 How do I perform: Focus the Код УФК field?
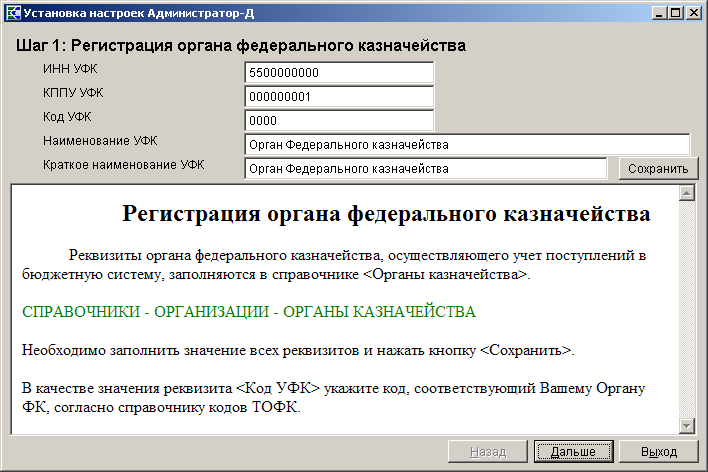(339, 121)
